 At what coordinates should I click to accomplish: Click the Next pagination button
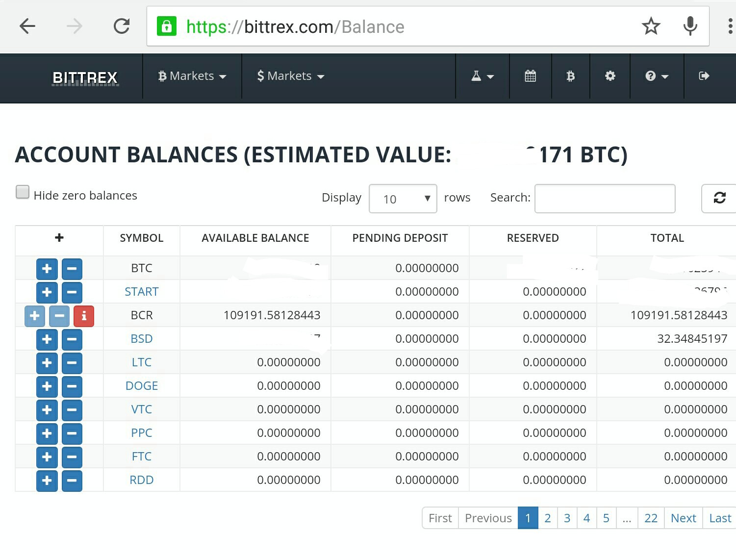pyautogui.click(x=684, y=518)
